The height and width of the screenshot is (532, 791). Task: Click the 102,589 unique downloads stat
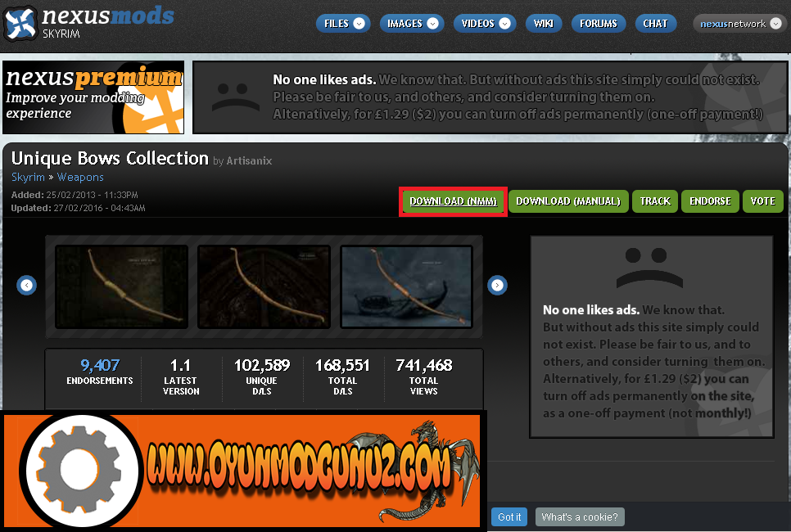262,376
